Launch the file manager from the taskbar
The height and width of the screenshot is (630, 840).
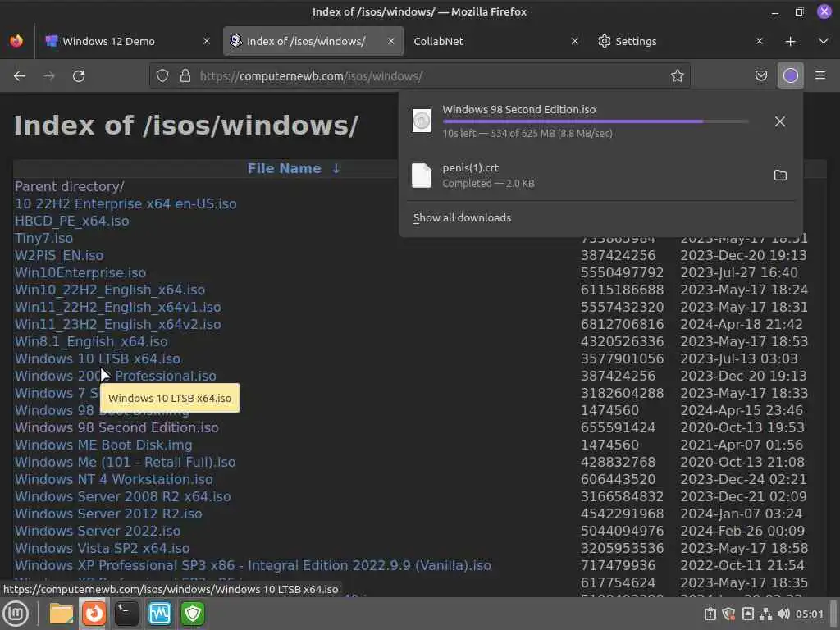pos(61,614)
